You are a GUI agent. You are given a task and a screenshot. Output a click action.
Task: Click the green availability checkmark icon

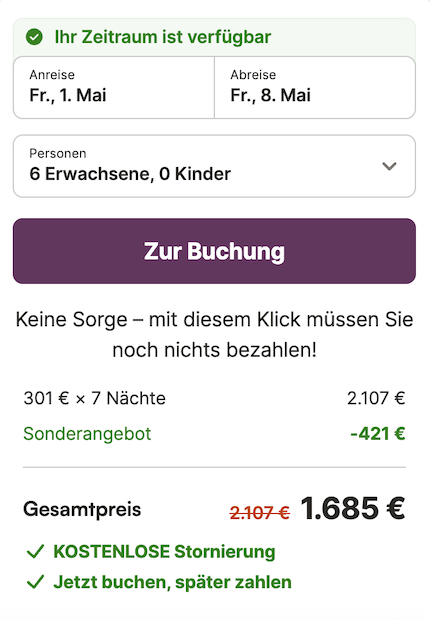34,37
